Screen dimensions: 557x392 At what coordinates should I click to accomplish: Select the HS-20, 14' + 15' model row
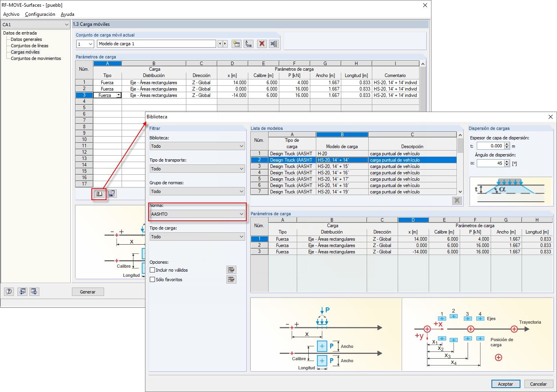click(x=354, y=166)
